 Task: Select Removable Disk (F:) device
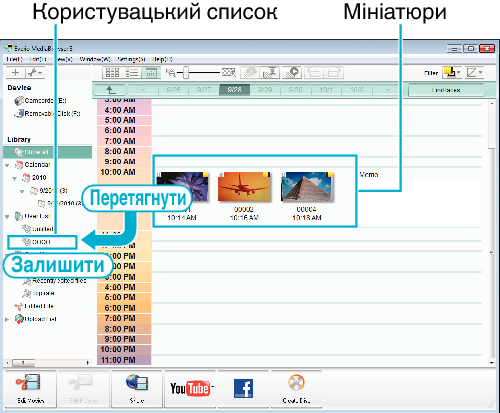tap(47, 113)
